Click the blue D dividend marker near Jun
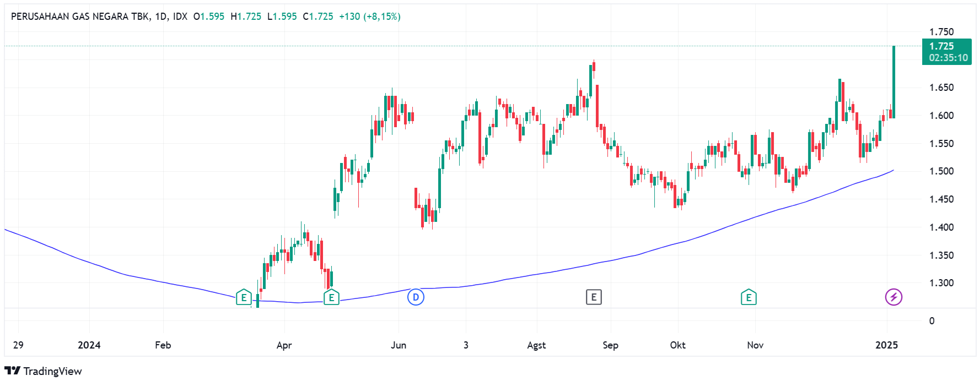Screen dimensions: 980x381 [416, 297]
